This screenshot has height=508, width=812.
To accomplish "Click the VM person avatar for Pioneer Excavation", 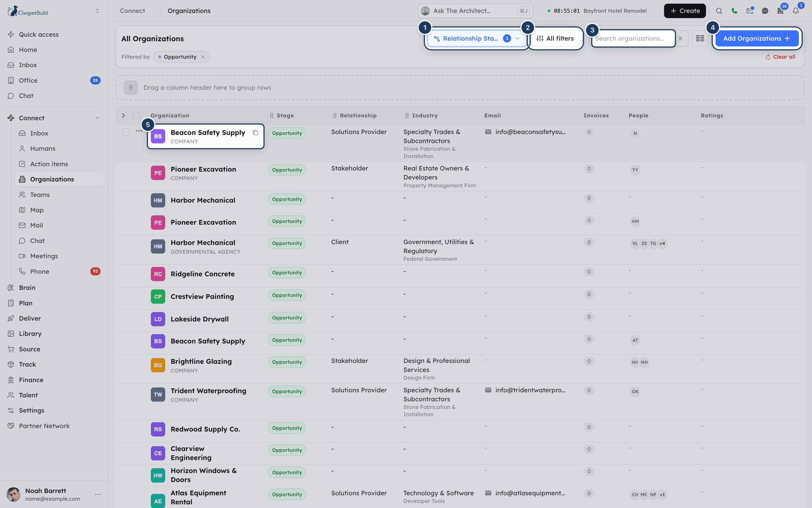I will coord(635,222).
